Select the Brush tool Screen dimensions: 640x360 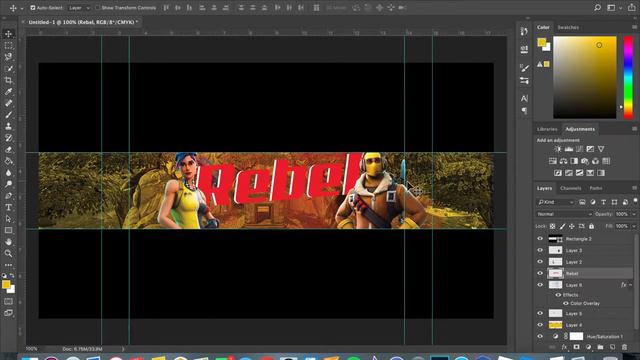pos(8,115)
